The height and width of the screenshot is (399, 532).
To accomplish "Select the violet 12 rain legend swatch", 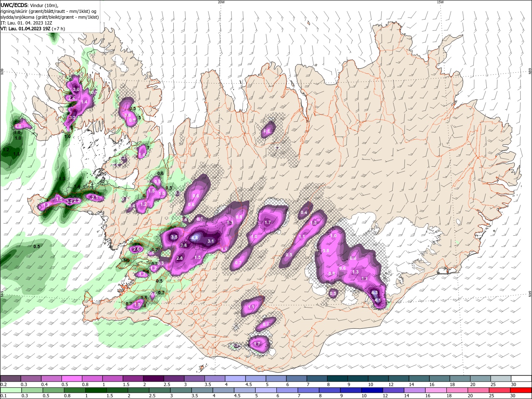I will [393, 390].
